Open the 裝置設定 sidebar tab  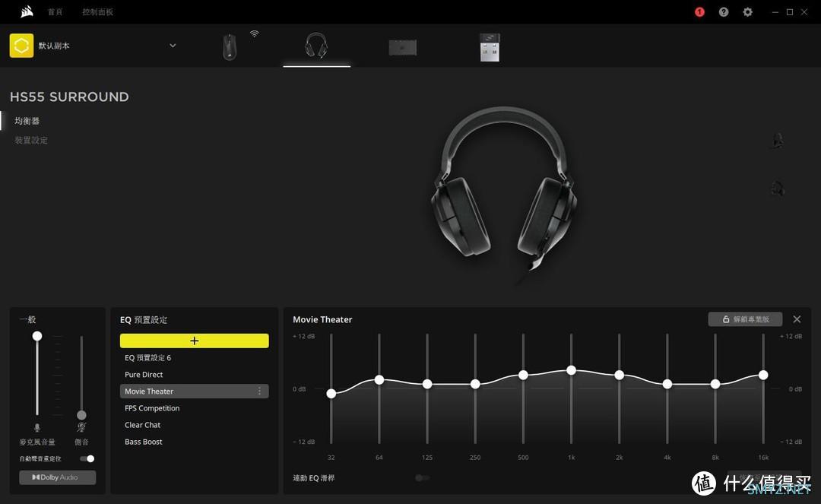[31, 141]
